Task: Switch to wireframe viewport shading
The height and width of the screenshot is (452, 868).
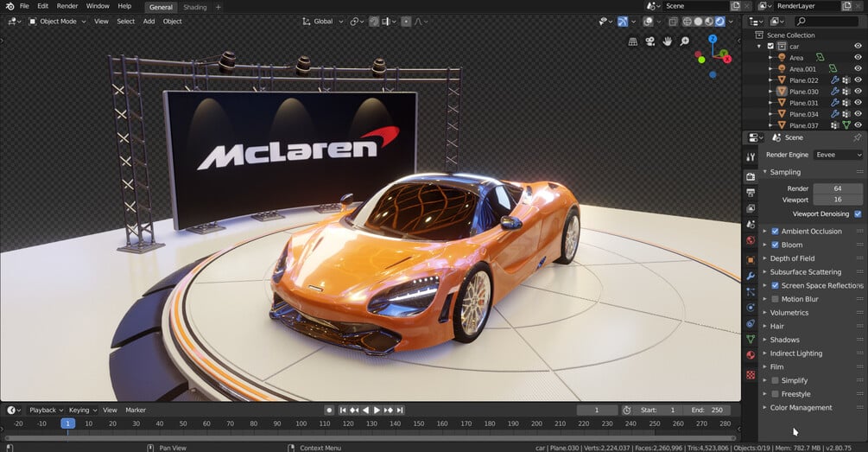Action: pos(687,22)
